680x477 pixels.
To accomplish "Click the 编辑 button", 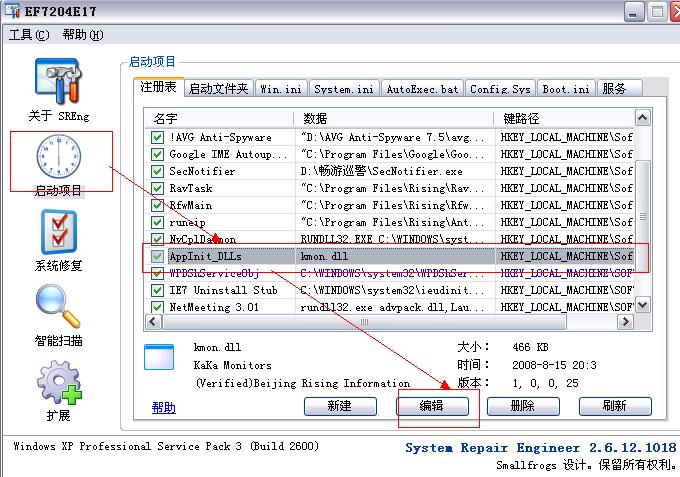I will (x=431, y=406).
